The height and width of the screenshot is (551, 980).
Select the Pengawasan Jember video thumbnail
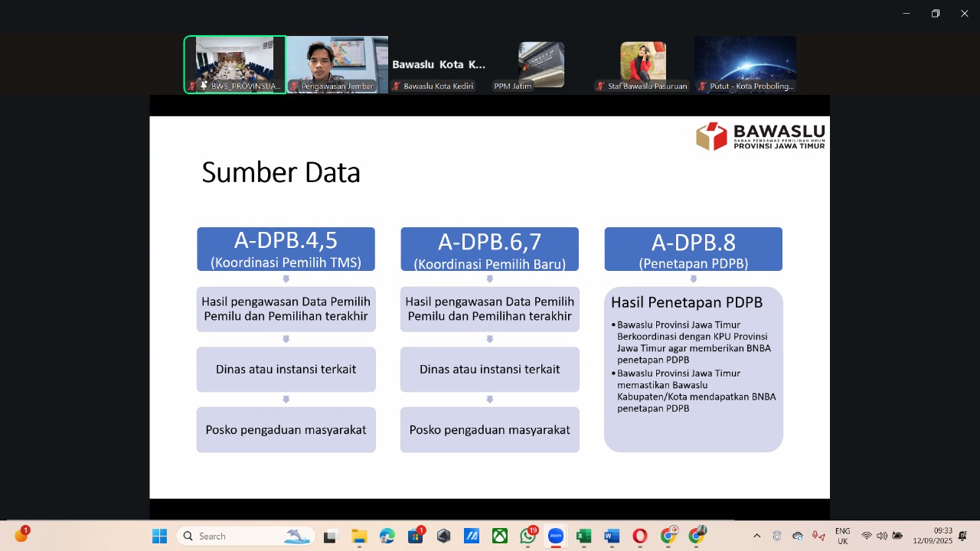click(x=337, y=64)
